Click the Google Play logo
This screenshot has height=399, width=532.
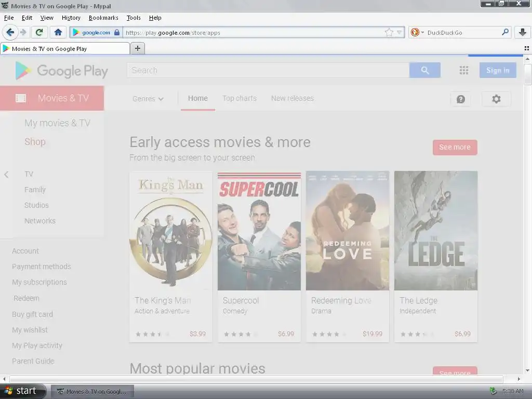click(61, 71)
